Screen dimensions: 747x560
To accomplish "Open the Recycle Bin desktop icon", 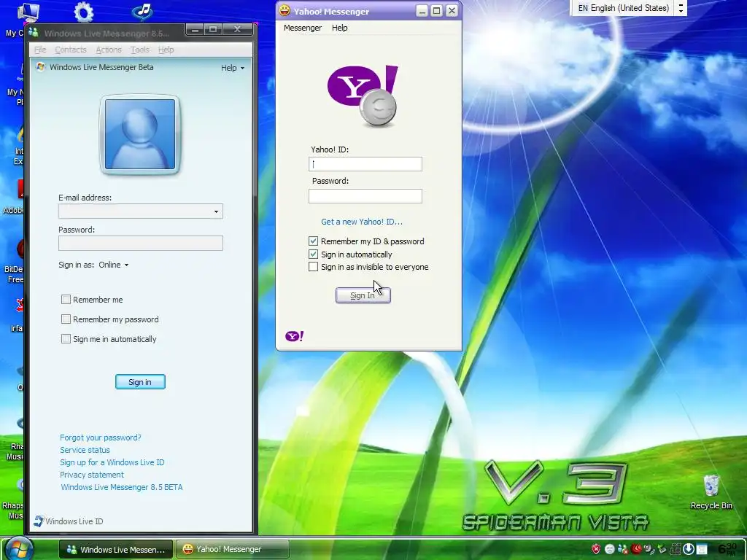I will 711,492.
